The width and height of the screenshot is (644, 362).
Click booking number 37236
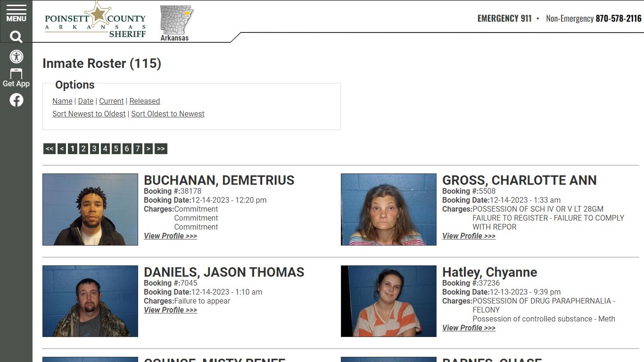tap(489, 283)
